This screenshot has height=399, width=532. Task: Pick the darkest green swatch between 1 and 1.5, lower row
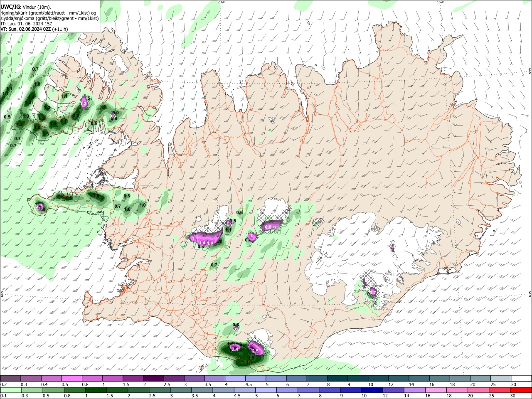pos(96,390)
